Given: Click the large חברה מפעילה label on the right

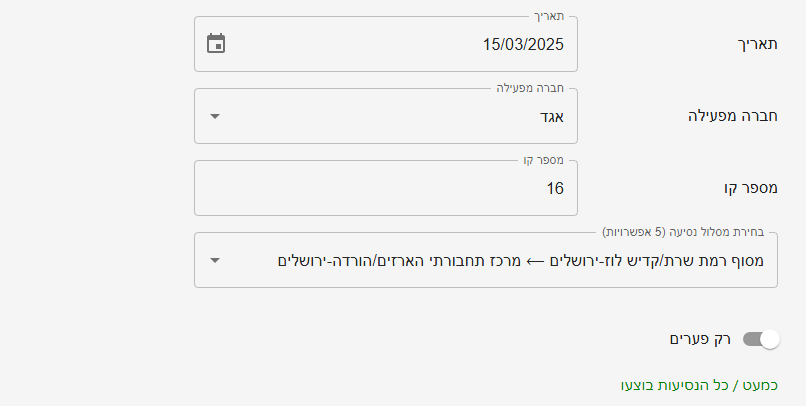Looking at the screenshot, I should coord(733,116).
